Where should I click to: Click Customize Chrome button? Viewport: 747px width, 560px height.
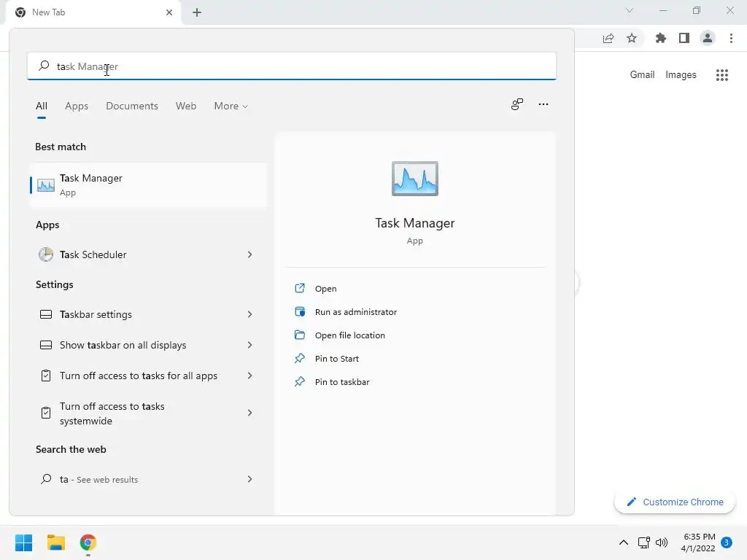(x=675, y=502)
